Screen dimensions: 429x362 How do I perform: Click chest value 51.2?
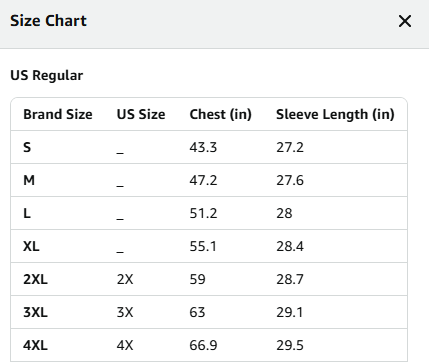coord(203,213)
